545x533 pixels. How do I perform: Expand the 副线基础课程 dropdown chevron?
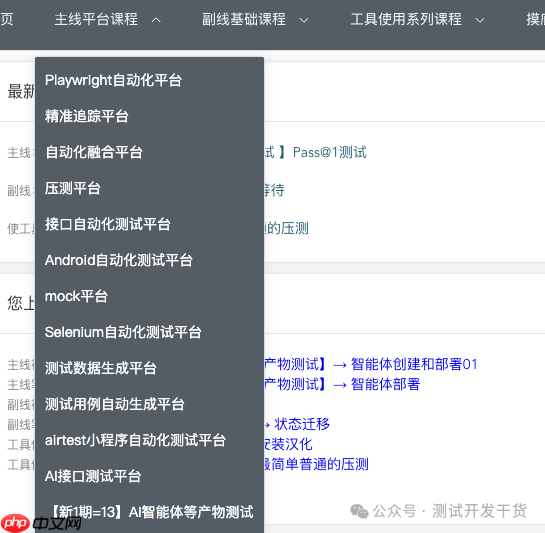[x=304, y=20]
